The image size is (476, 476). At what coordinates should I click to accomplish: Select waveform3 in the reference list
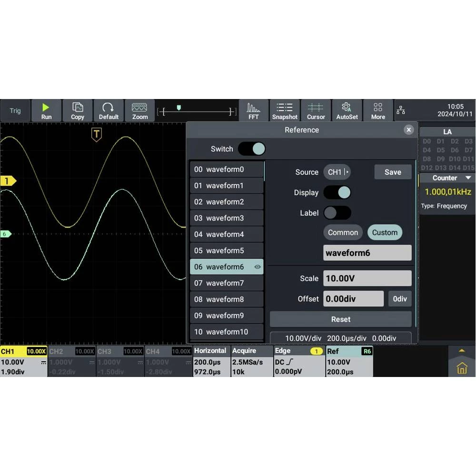coord(226,218)
